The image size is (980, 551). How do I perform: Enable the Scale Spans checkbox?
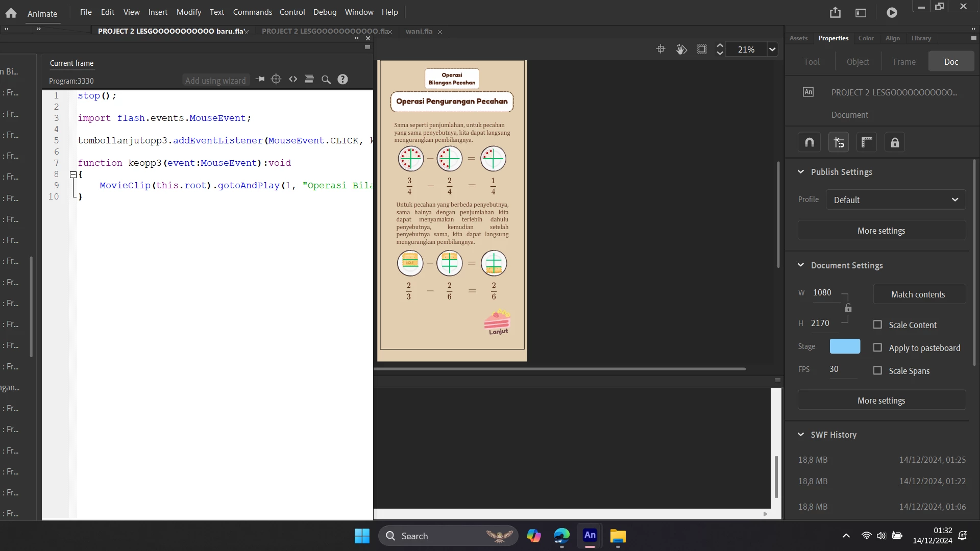pos(877,370)
